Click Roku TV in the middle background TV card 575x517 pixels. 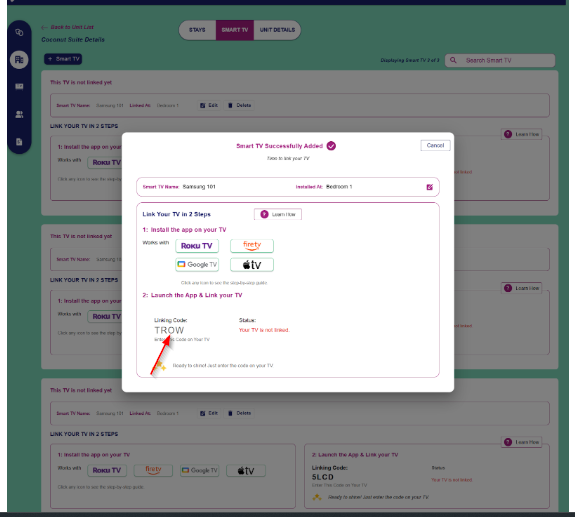click(x=105, y=316)
